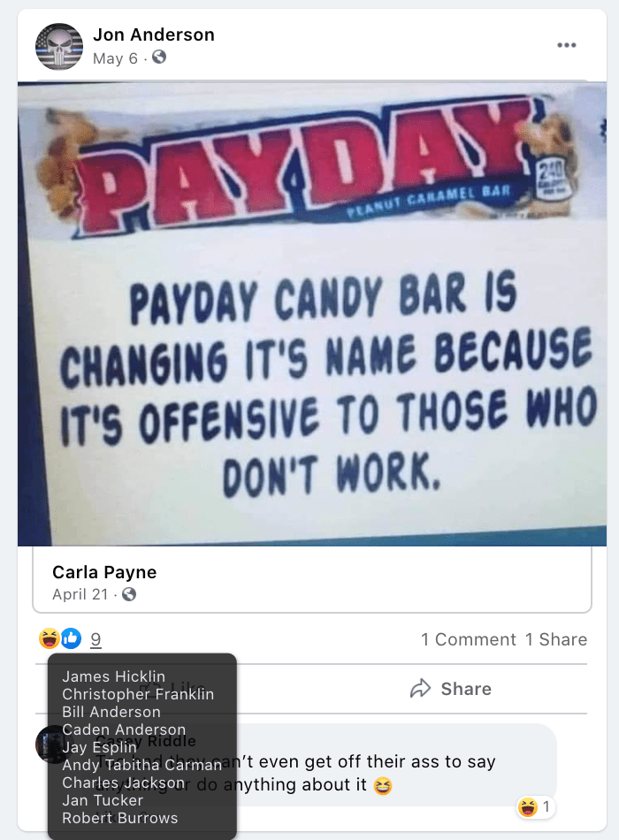Select Charles Jackson in the reactions list

point(123,783)
